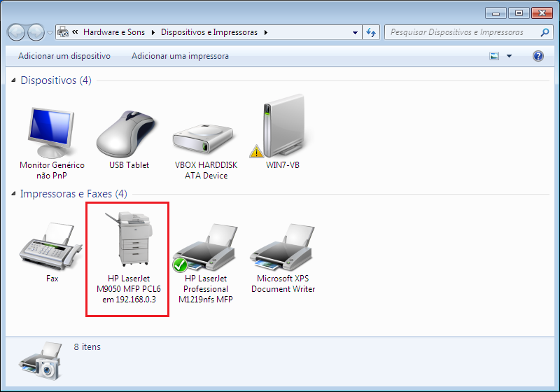
Task: Click the details pane printer-camera icon
Action: (x=40, y=360)
